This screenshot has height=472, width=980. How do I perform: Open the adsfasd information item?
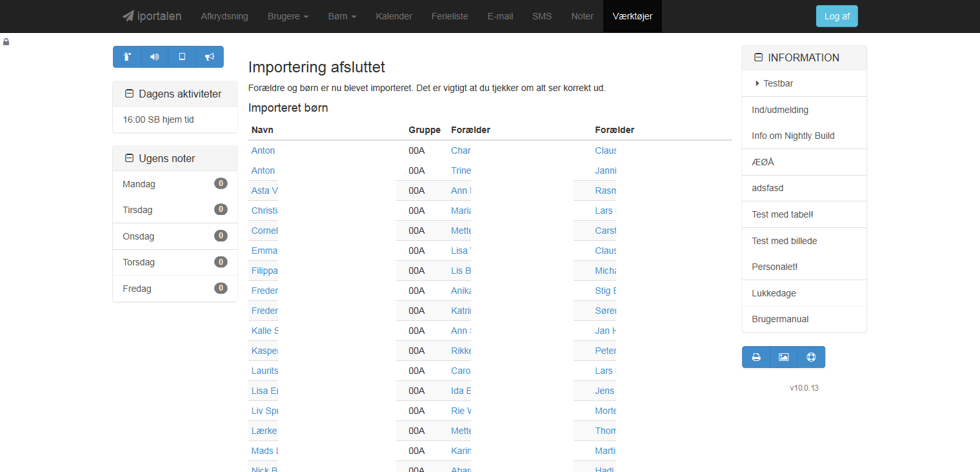(804, 188)
